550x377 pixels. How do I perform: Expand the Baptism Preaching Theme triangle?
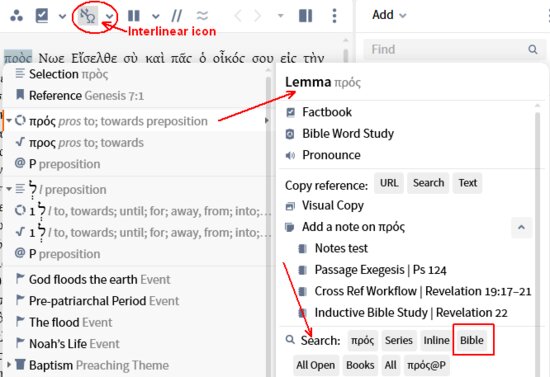tap(9, 365)
